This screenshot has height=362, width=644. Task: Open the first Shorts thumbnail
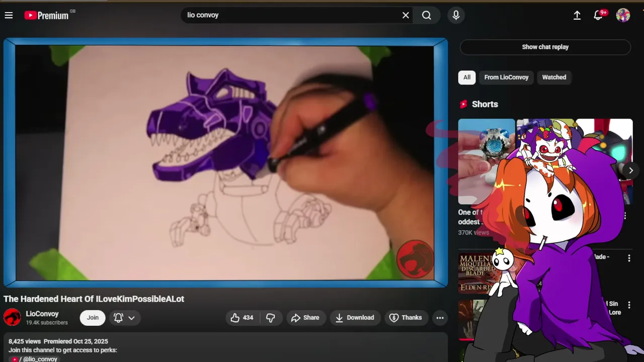pos(486,161)
